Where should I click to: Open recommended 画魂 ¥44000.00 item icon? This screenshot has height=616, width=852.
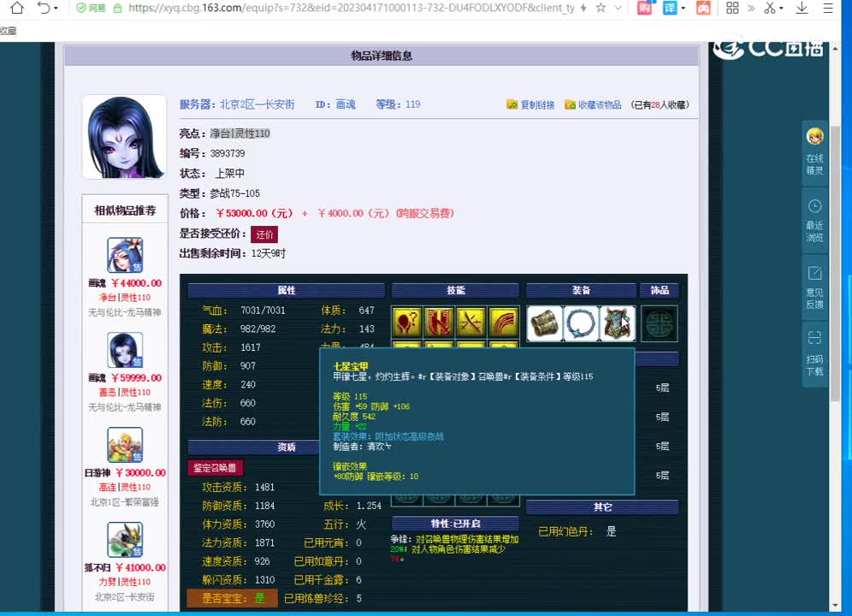point(125,255)
